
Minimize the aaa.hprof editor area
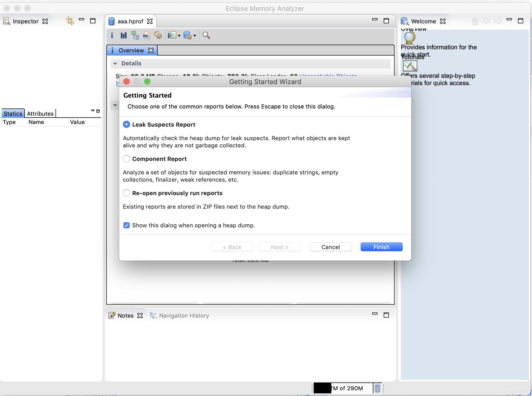375,19
